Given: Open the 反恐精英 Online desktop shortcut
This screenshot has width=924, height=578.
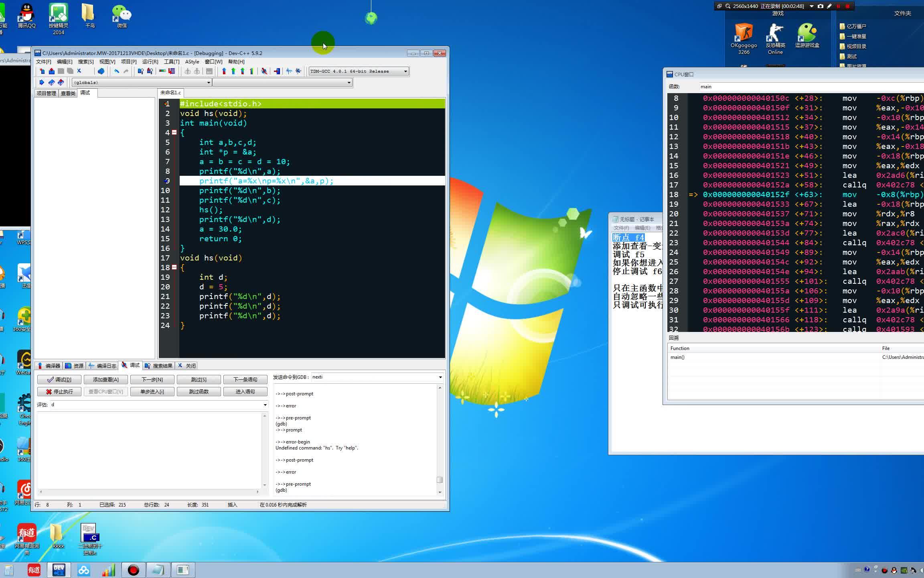Looking at the screenshot, I should [775, 39].
